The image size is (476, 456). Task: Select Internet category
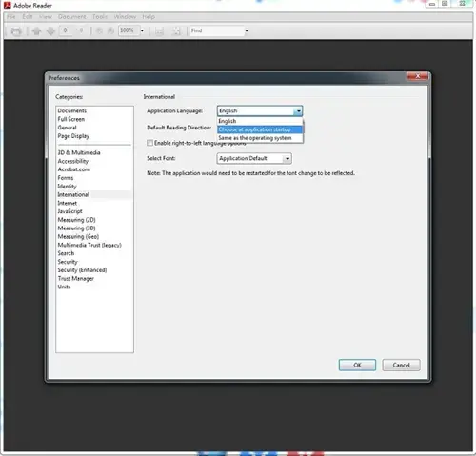pos(68,203)
